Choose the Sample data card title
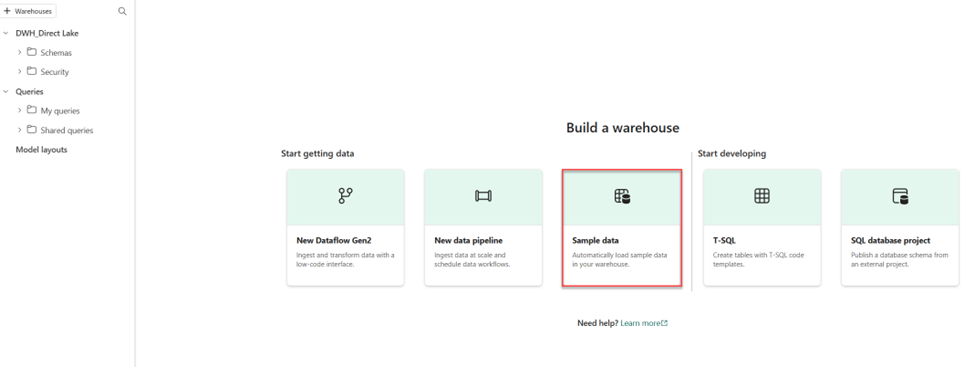The width and height of the screenshot is (975, 367). [x=595, y=240]
